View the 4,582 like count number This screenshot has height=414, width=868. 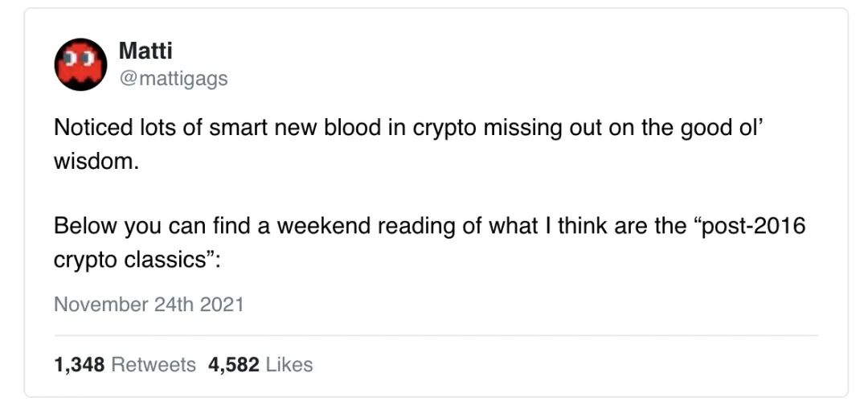(x=234, y=365)
